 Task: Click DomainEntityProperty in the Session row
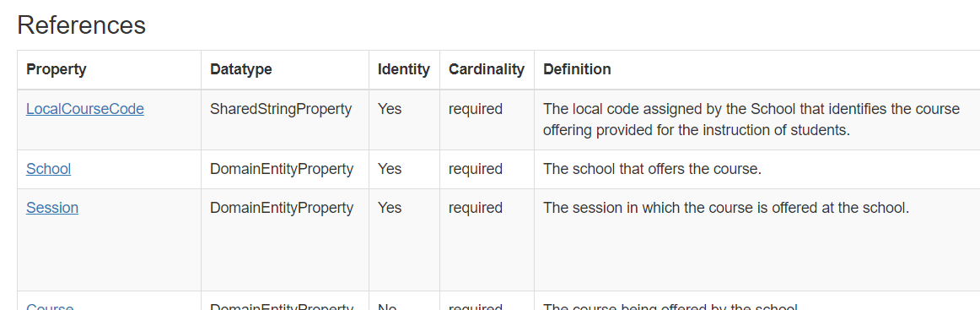pos(282,207)
